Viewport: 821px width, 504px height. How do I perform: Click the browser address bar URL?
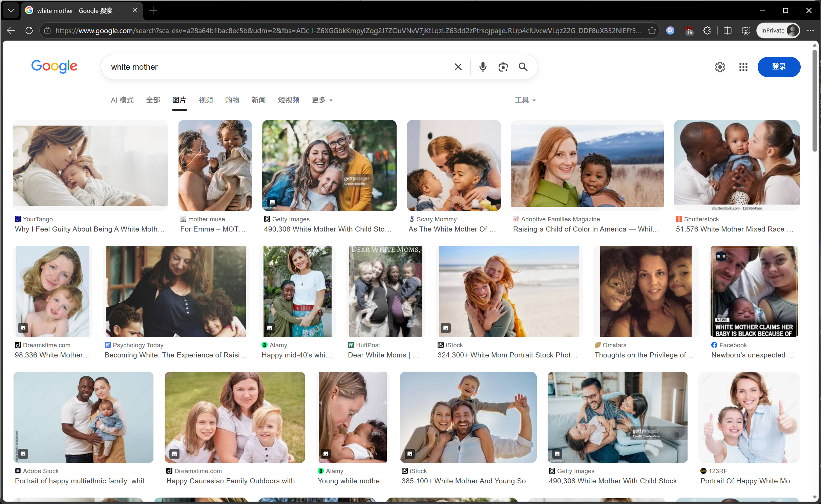point(348,30)
